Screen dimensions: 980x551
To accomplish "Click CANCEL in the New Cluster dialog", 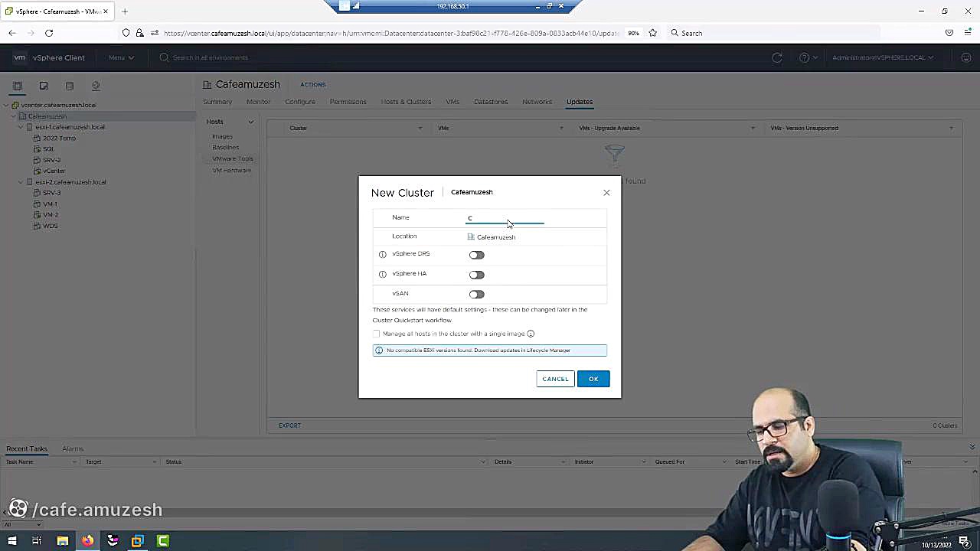I will 555,379.
